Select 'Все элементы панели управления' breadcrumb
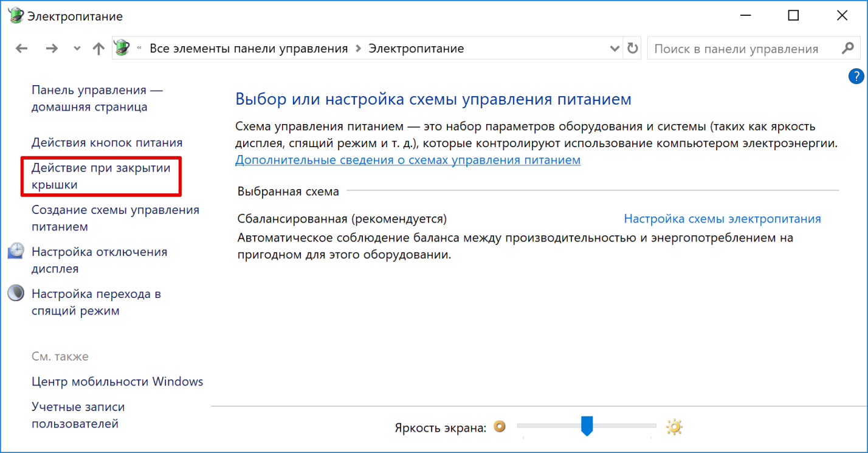 pos(249,49)
